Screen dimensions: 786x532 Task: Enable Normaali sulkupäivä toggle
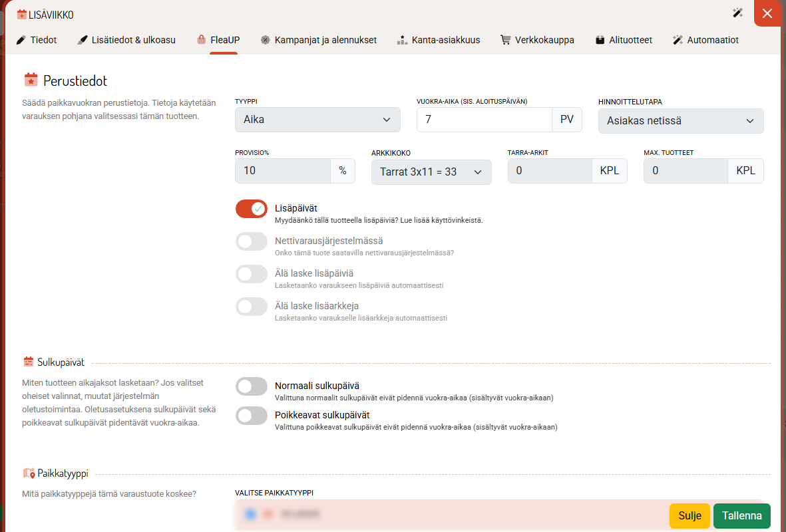point(252,387)
